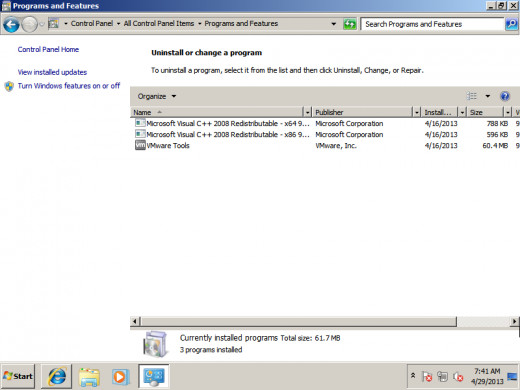Click icon of Visual C++ x86 entry
Screen dimensions: 520x390
(x=140, y=134)
